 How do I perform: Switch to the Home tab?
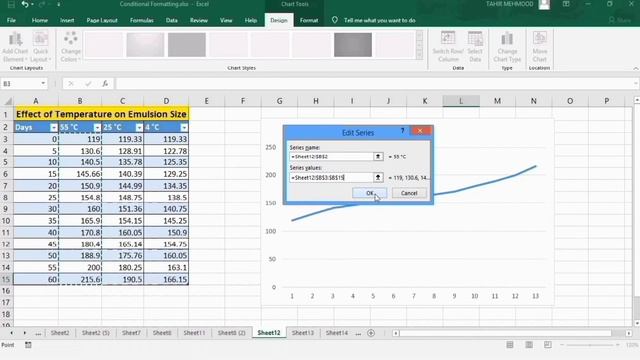40,20
